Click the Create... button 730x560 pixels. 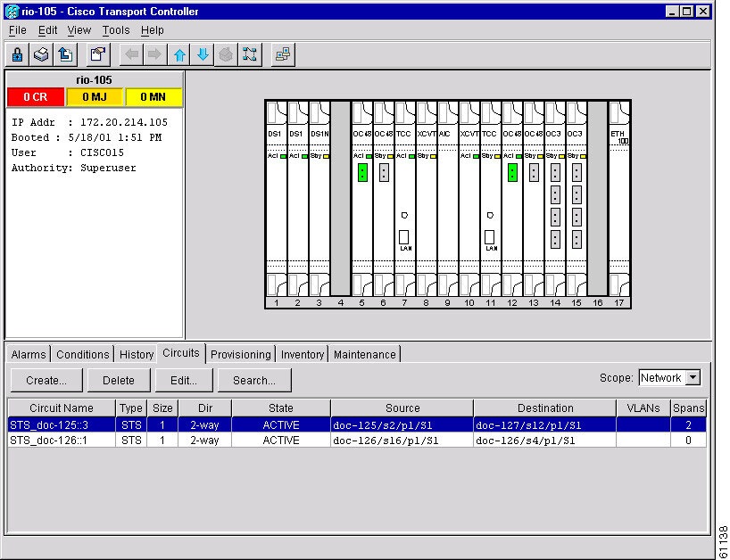click(46, 381)
